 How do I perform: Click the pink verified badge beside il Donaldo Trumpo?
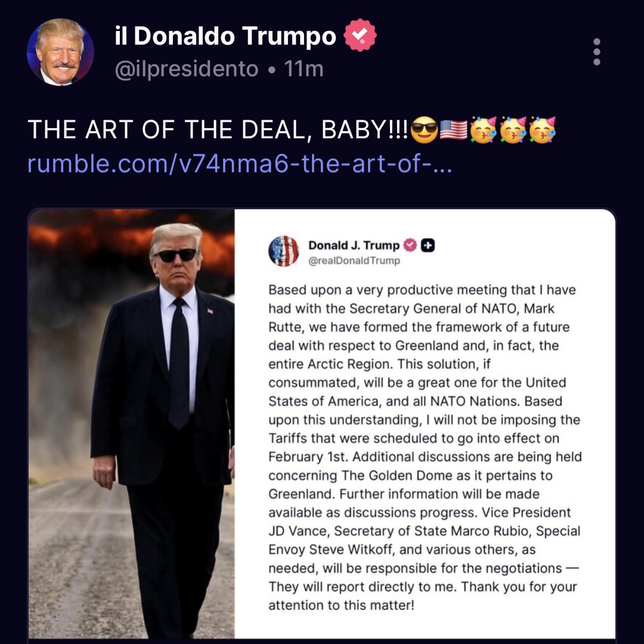coord(360,35)
